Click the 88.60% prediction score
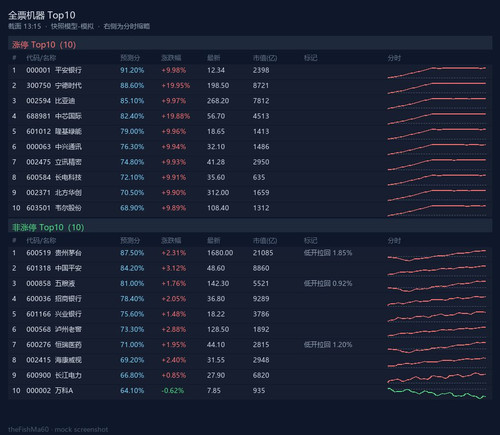The height and width of the screenshot is (435, 500). click(x=132, y=85)
